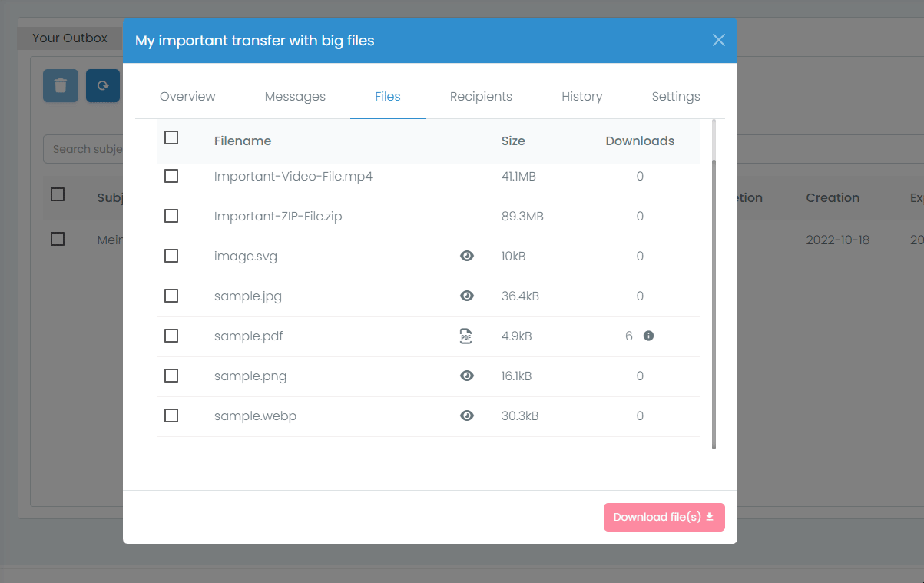Preview sample.png with the eye icon

466,376
